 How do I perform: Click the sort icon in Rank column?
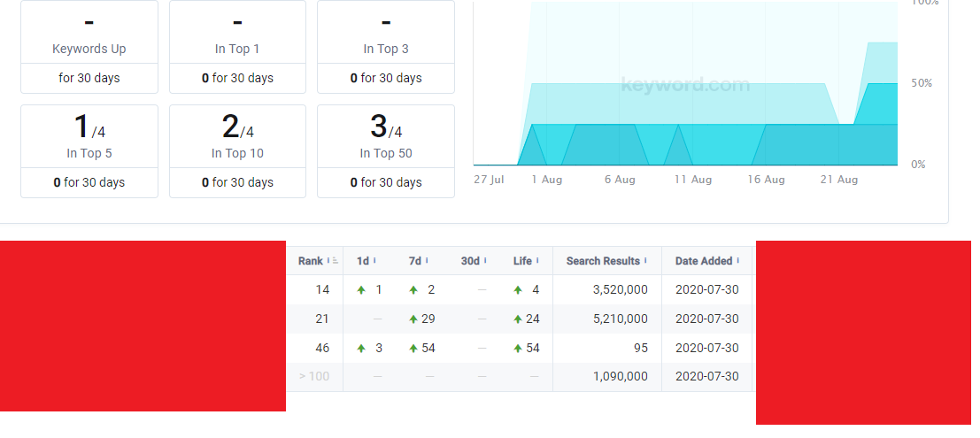[x=336, y=261]
